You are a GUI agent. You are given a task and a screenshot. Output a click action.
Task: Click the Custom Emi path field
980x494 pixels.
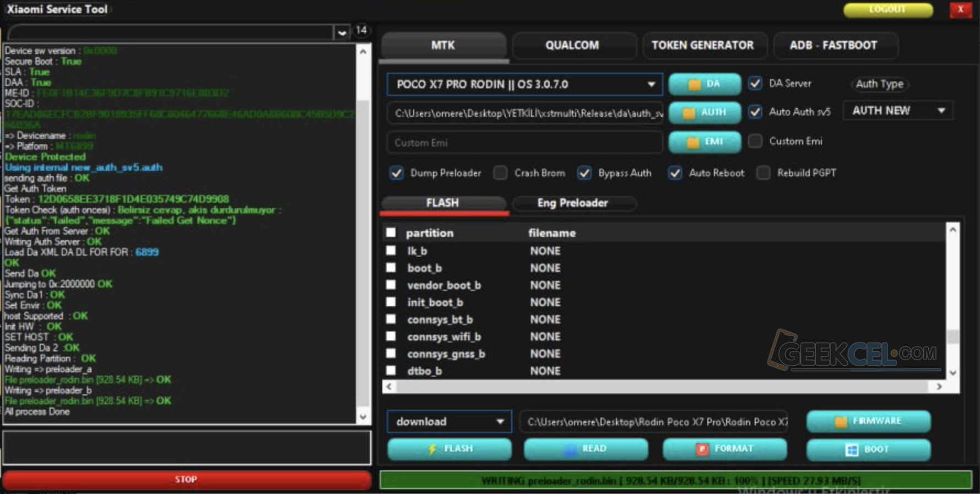click(x=524, y=143)
